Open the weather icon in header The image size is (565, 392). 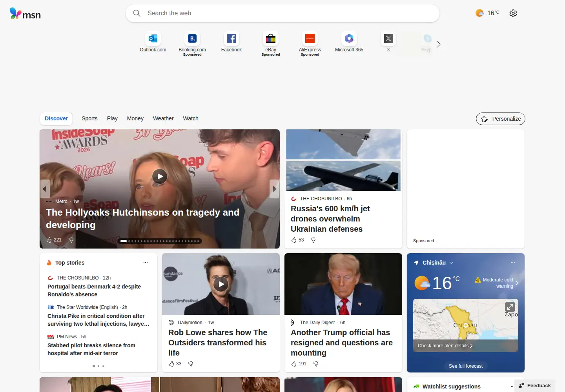pyautogui.click(x=479, y=13)
